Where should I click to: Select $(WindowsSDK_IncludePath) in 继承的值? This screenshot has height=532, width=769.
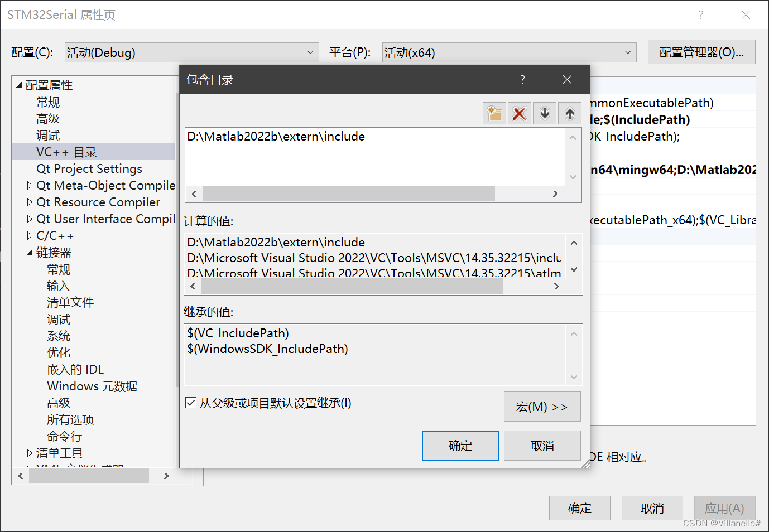pyautogui.click(x=268, y=349)
